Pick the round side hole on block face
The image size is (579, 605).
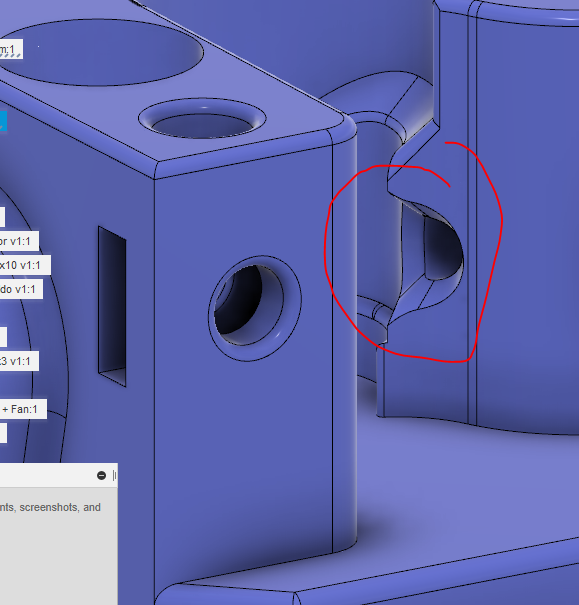[255, 308]
